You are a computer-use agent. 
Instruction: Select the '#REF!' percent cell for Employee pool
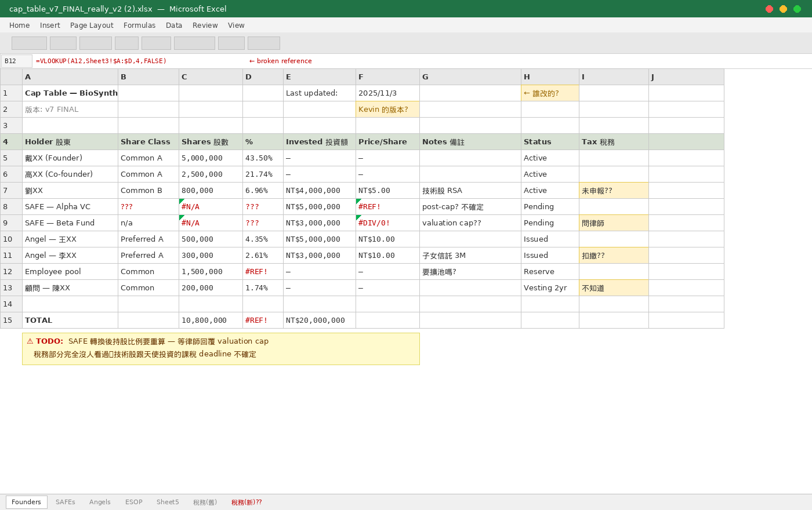coord(263,272)
